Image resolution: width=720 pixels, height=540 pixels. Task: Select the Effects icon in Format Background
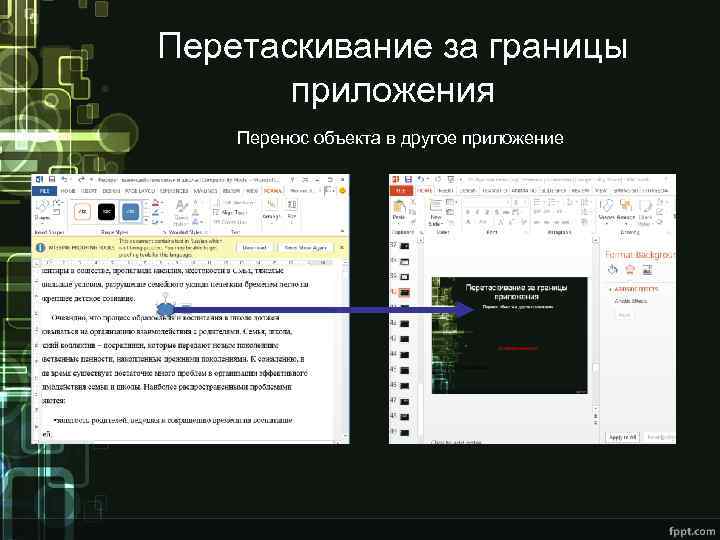(x=630, y=270)
